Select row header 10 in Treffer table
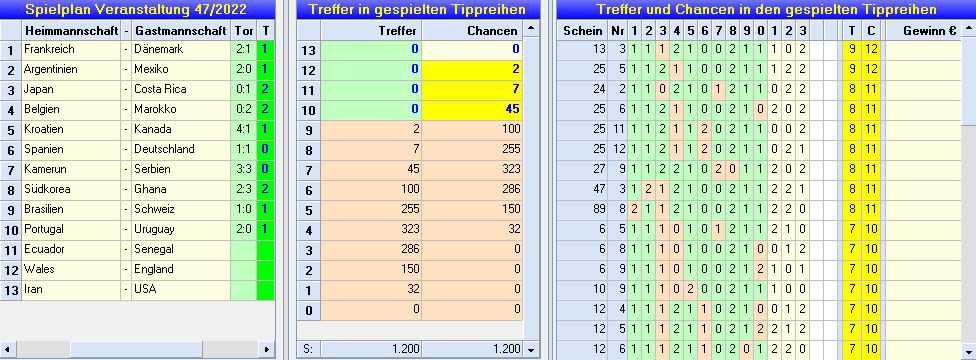The height and width of the screenshot is (360, 976). (x=309, y=110)
